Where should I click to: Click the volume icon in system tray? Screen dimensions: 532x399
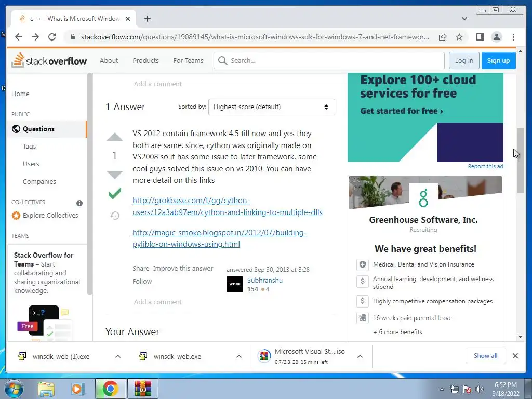pyautogui.click(x=479, y=389)
